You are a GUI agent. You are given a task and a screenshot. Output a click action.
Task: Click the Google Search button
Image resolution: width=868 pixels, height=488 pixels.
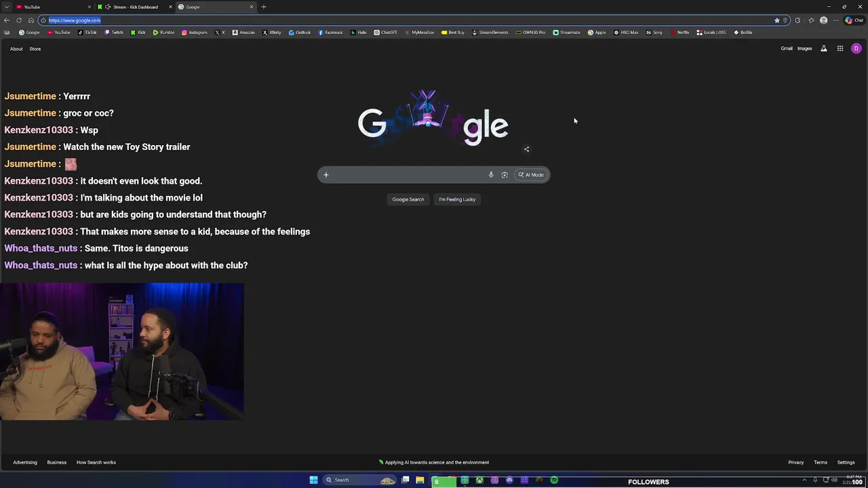[x=408, y=199]
